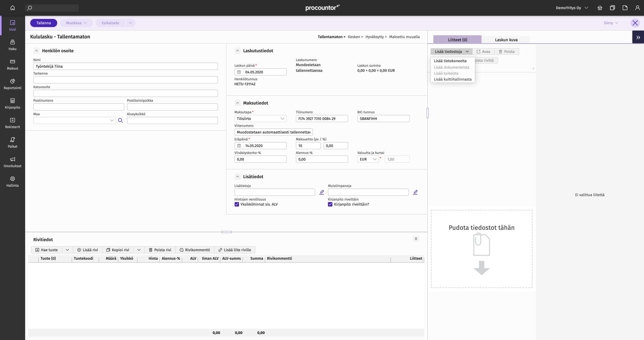Image resolution: width=644 pixels, height=340 pixels.
Task: Collapse the Maksutiedot section
Action: [x=238, y=103]
